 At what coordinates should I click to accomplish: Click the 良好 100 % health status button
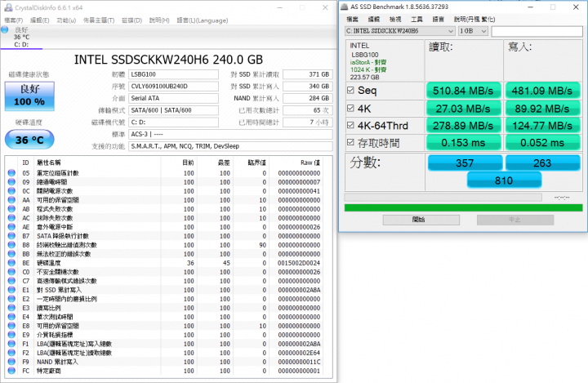(x=29, y=96)
